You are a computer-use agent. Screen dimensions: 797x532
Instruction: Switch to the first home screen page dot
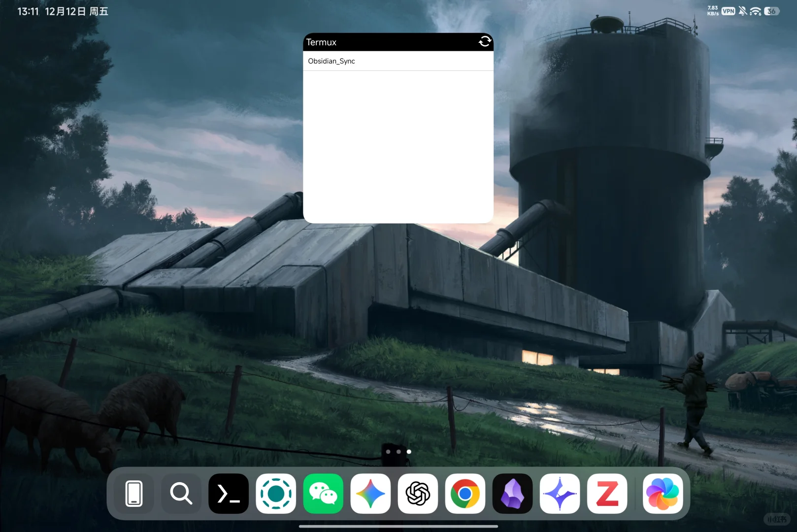click(x=389, y=452)
